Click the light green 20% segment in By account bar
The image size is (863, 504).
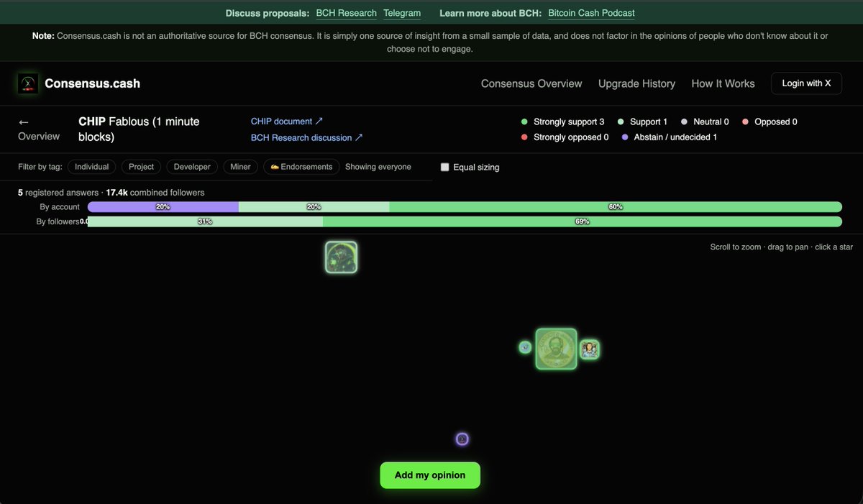click(x=314, y=207)
